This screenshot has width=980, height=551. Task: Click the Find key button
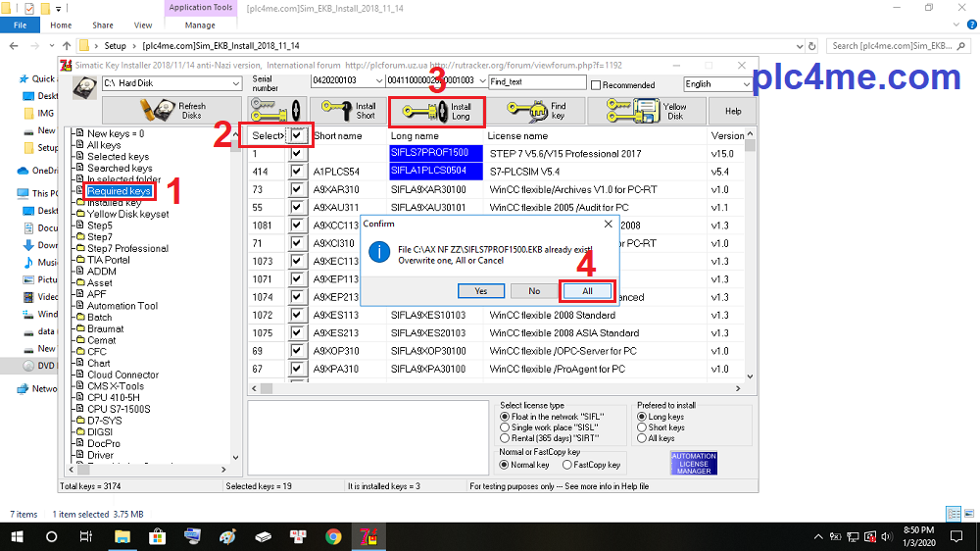536,111
